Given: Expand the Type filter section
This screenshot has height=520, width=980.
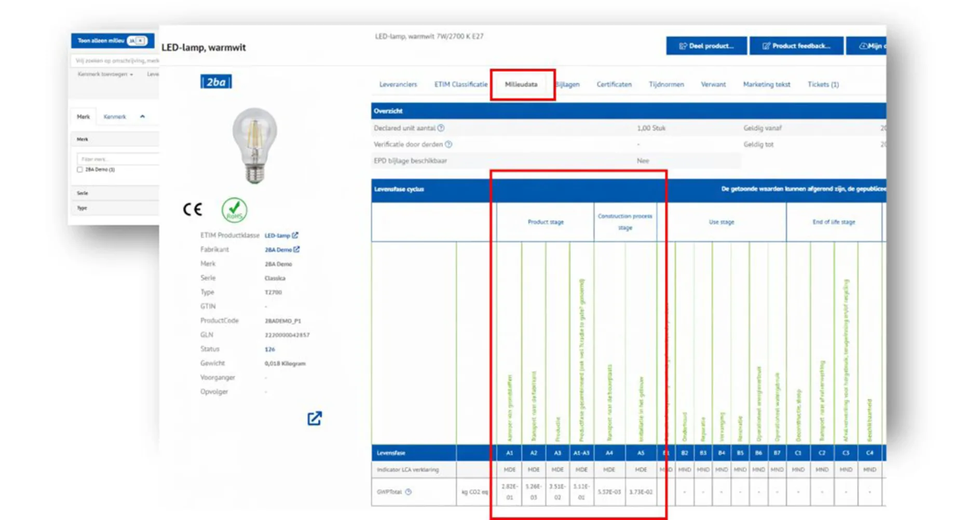Looking at the screenshot, I should [115, 208].
